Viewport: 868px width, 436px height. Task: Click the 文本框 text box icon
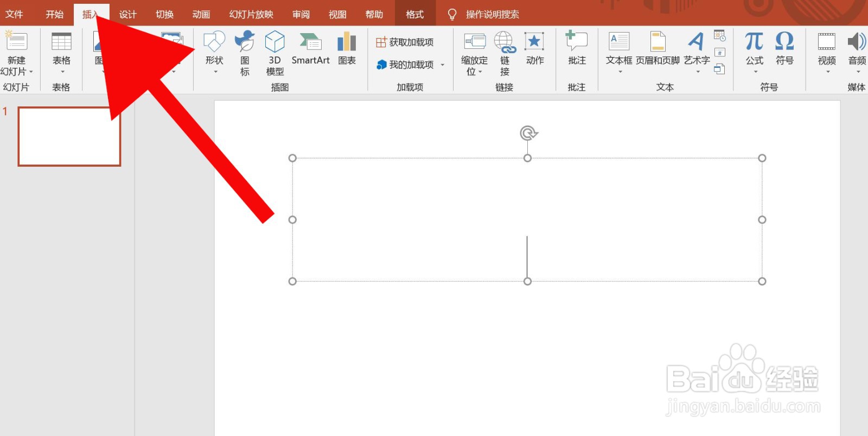point(619,41)
